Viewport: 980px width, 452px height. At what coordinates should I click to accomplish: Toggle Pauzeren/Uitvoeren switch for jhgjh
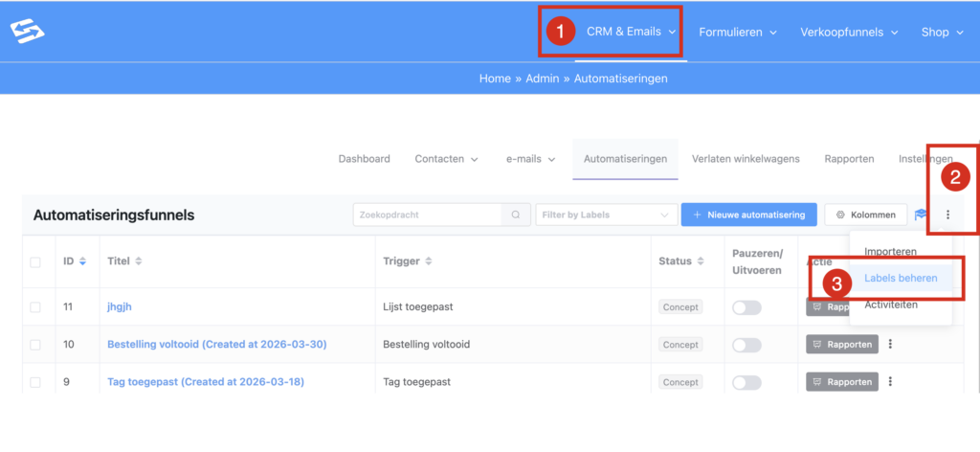746,307
